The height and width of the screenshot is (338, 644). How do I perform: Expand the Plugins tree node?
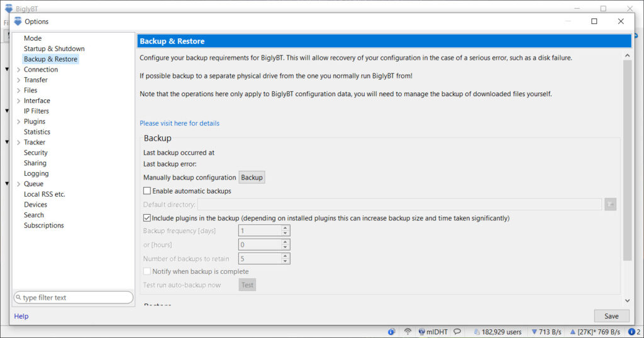[x=18, y=122]
